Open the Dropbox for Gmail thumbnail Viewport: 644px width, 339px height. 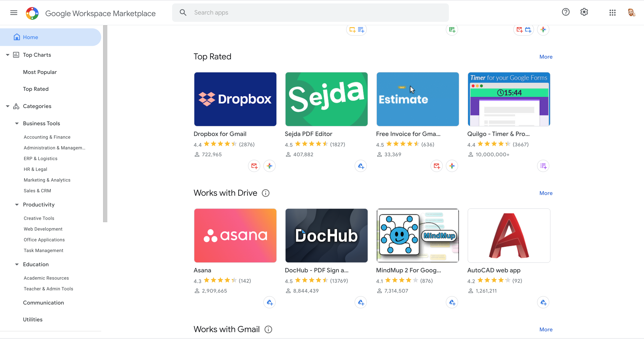pyautogui.click(x=235, y=99)
